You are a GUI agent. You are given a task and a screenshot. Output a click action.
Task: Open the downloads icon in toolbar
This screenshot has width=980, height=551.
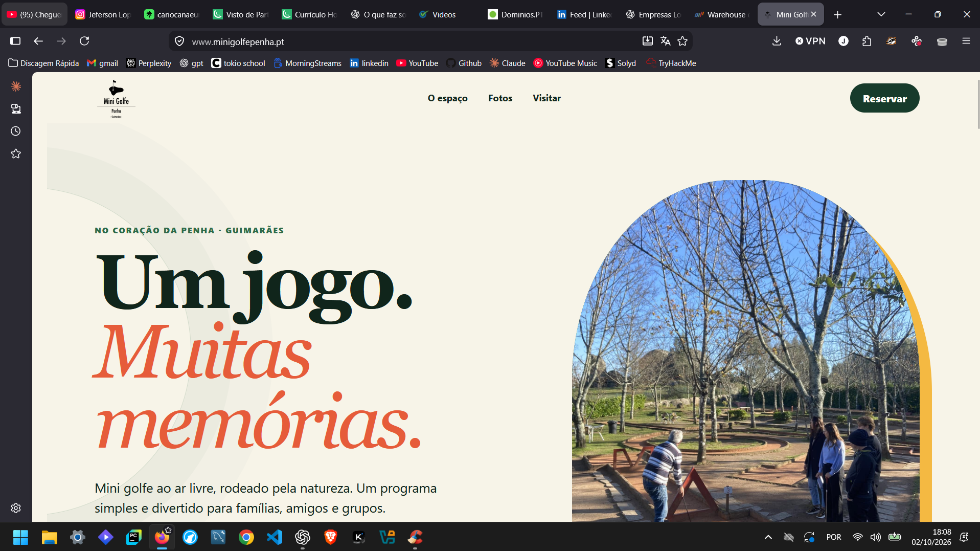point(777,41)
